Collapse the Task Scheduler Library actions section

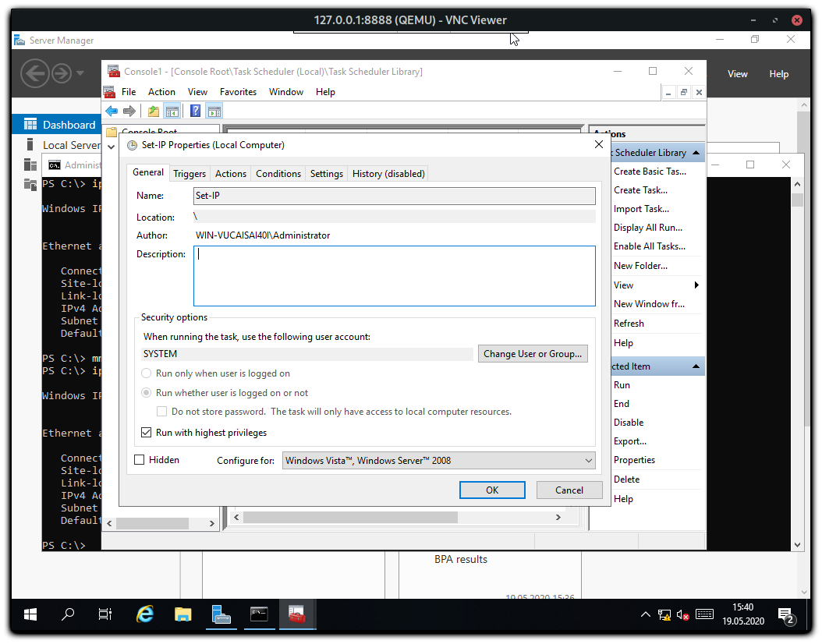click(696, 153)
